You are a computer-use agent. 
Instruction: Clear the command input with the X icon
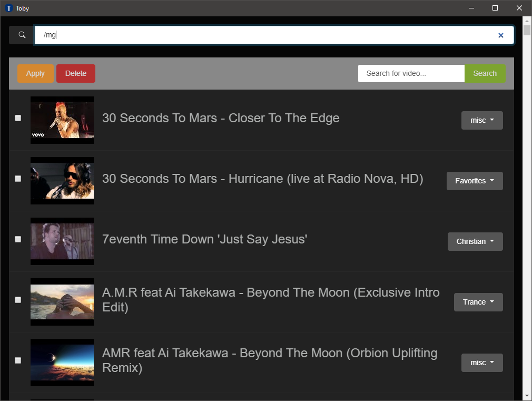500,35
